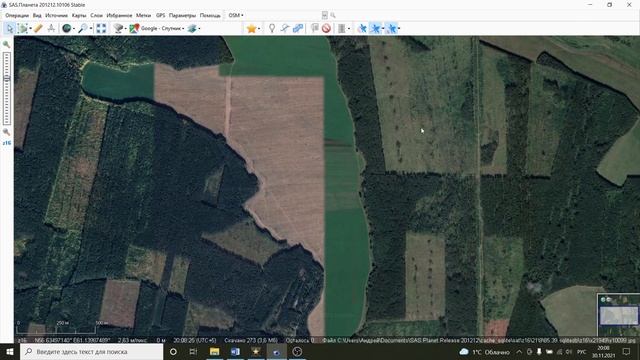Viewport: 640px width, 360px height.
Task: Expand the search magnifier dropdown arrow
Action: click(91, 29)
